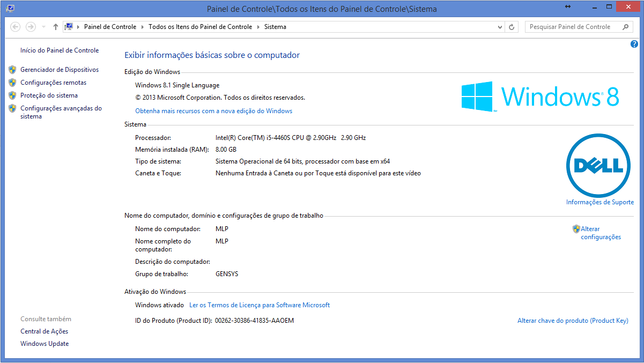The image size is (644, 363).
Task: Refresh the address bar location
Action: (x=512, y=27)
